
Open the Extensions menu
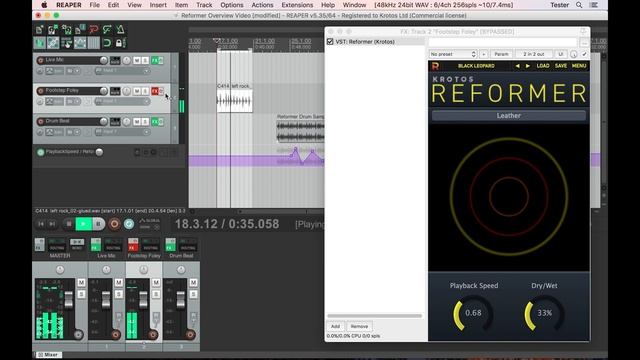click(x=297, y=5)
